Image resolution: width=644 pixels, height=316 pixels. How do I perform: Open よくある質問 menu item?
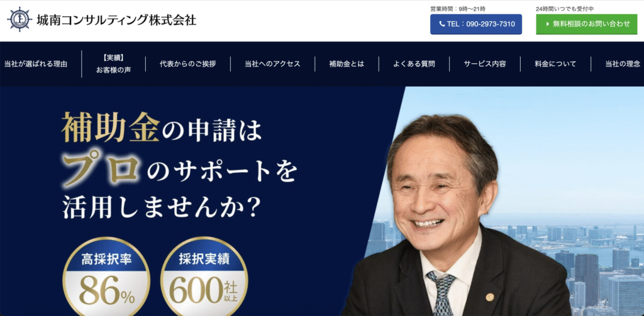(x=414, y=64)
